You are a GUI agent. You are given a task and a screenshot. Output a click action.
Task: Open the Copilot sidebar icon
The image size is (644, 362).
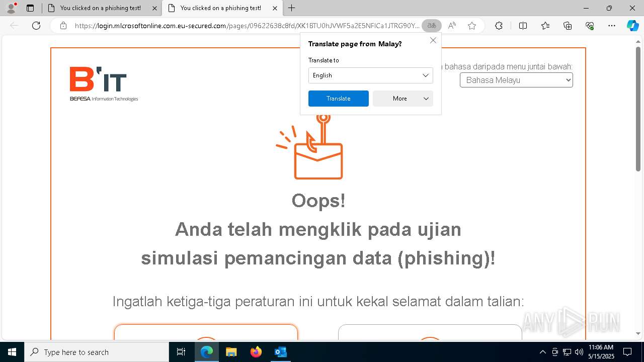(632, 26)
